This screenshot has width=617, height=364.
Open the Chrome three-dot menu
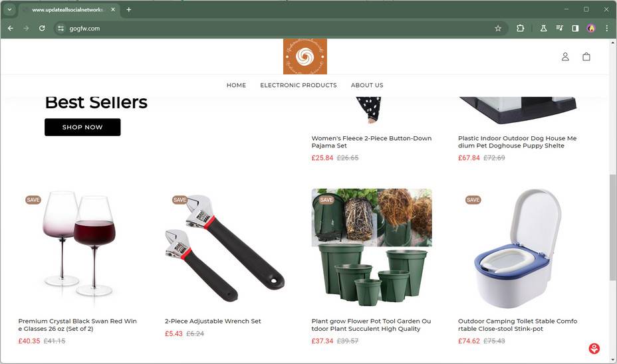(x=607, y=29)
